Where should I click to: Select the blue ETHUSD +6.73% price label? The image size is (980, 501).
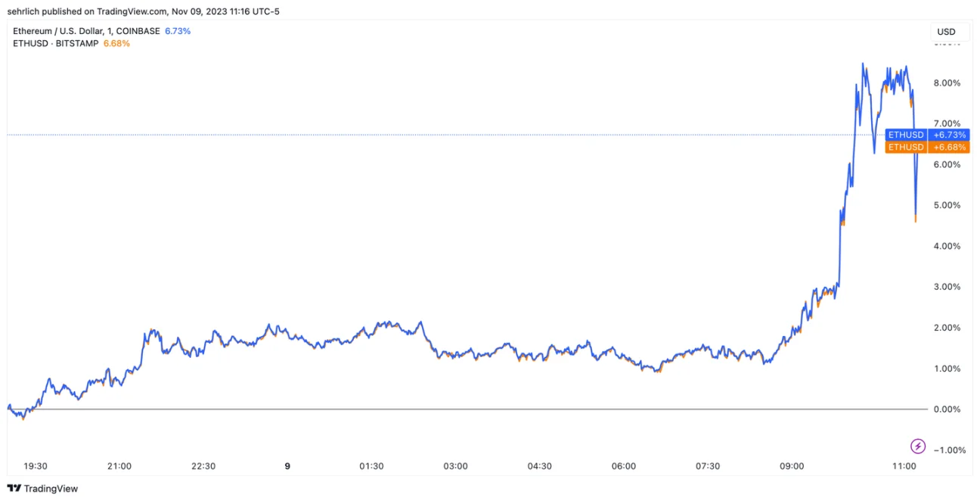point(926,135)
